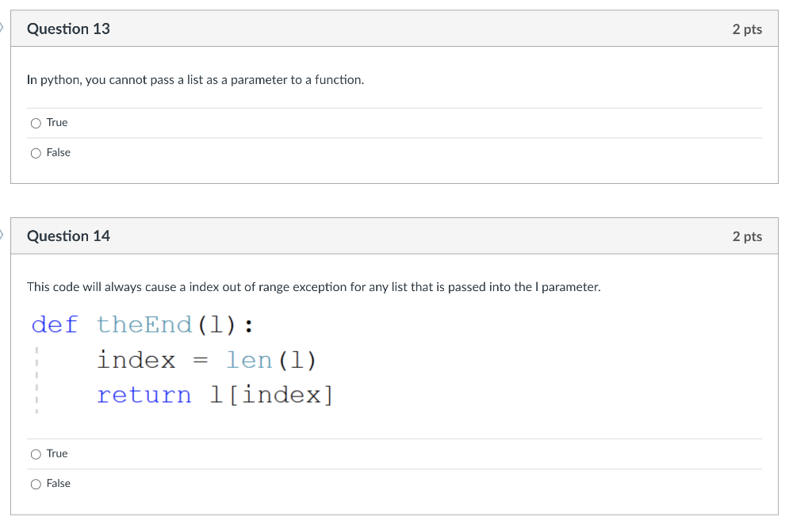The height and width of the screenshot is (521, 812).
Task: Click the 'return l[index]' code line
Action: coord(215,395)
